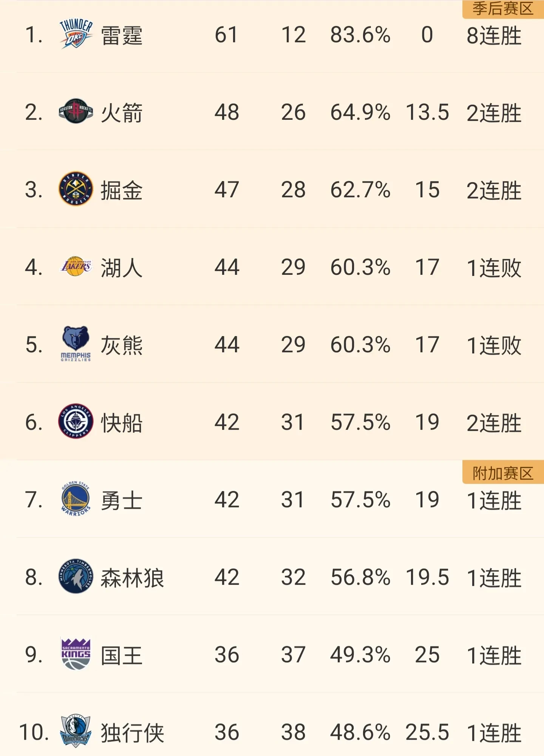Open the 雷霆 team name link
Viewport: 544px width, 756px height.
click(x=122, y=36)
